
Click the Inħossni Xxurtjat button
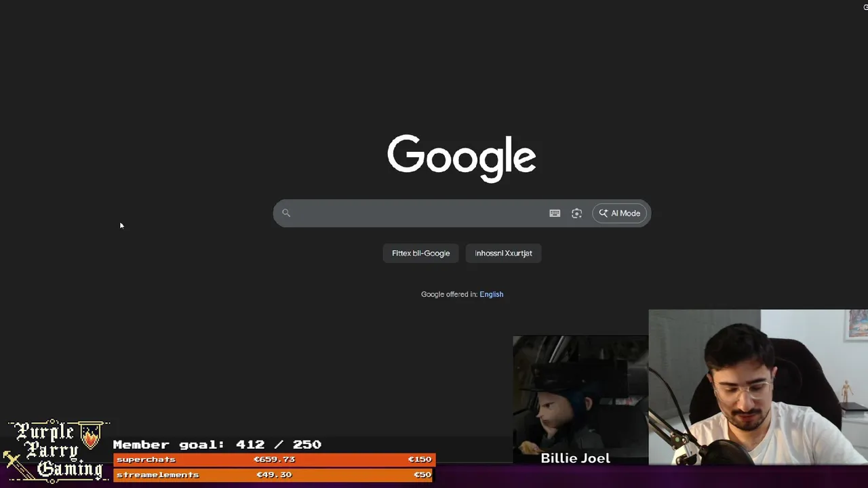(x=503, y=253)
